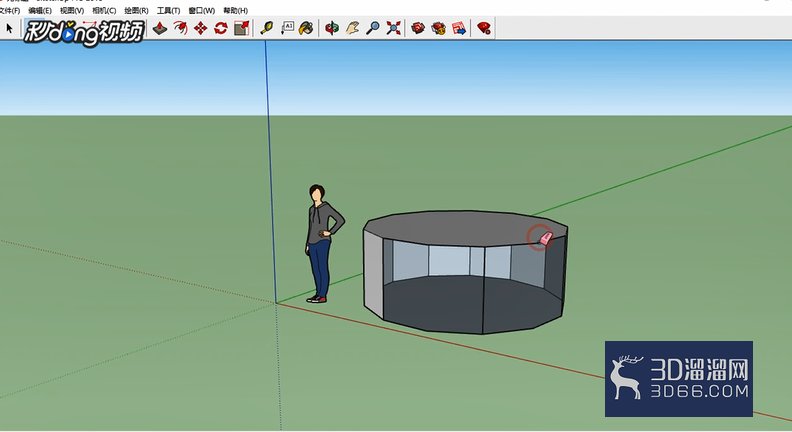
Task: Open the 绘图(R) menu
Action: (136, 11)
